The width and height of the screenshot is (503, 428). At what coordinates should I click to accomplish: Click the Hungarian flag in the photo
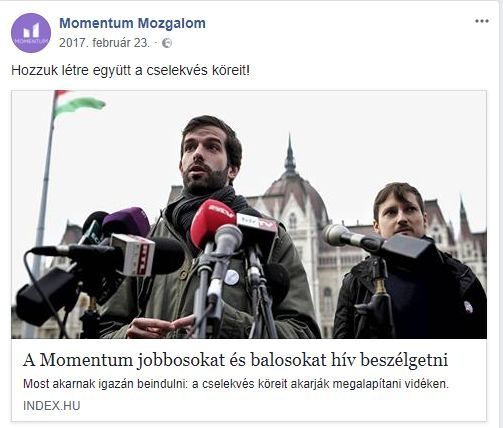click(79, 104)
